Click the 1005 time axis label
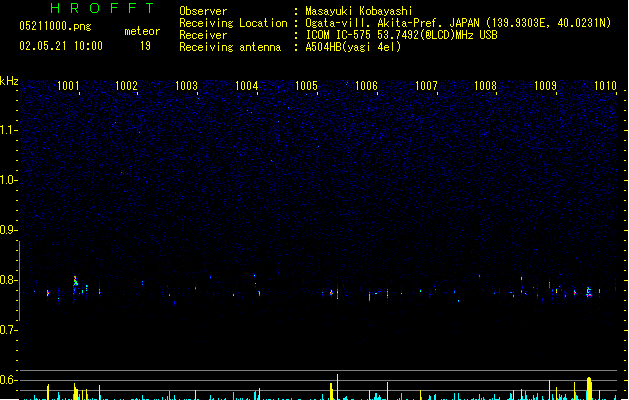 tap(306, 86)
